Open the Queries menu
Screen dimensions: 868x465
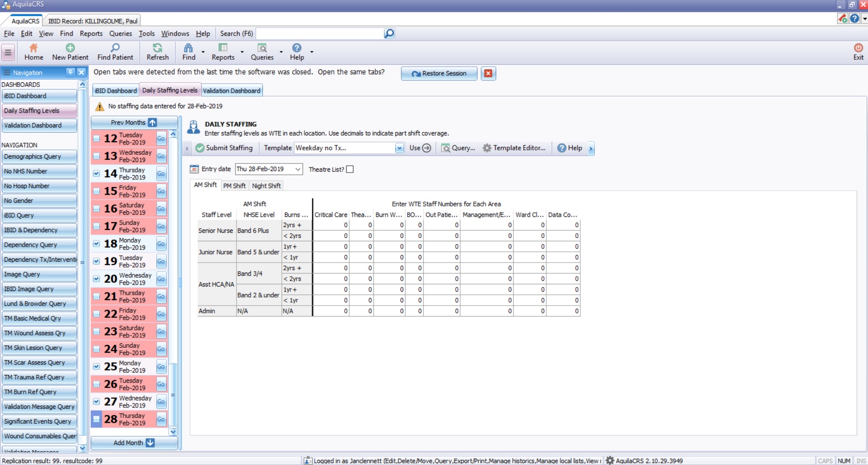pos(121,34)
